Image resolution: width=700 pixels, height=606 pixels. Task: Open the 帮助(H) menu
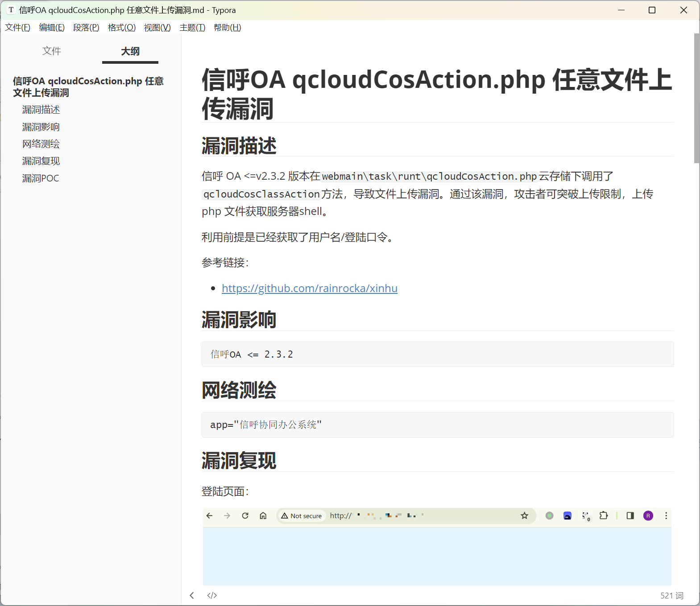227,28
